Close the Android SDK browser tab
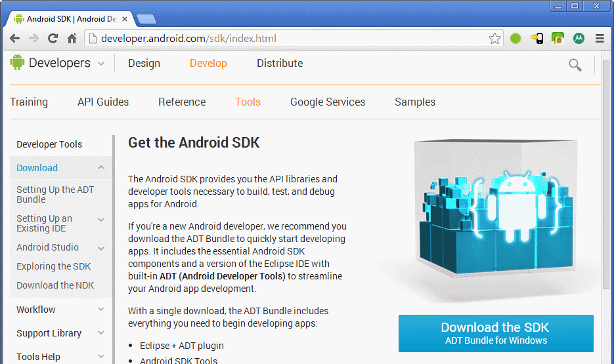The height and width of the screenshot is (364, 614). (125, 19)
